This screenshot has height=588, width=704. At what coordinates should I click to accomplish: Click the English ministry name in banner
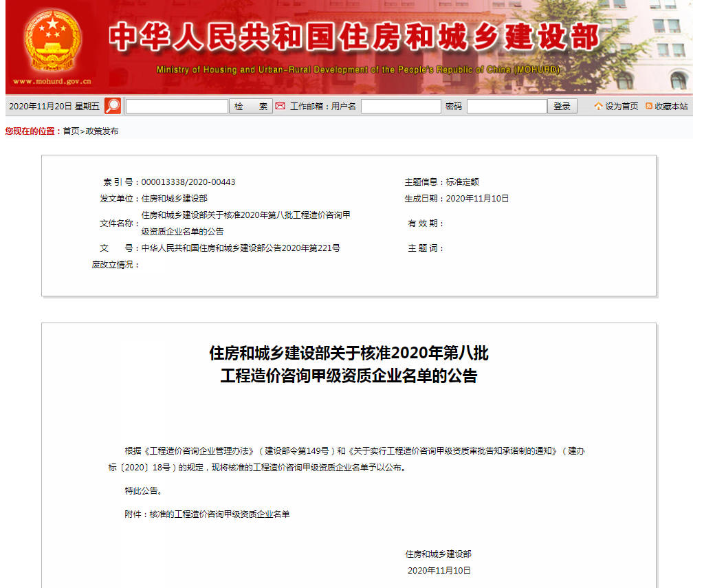click(357, 69)
